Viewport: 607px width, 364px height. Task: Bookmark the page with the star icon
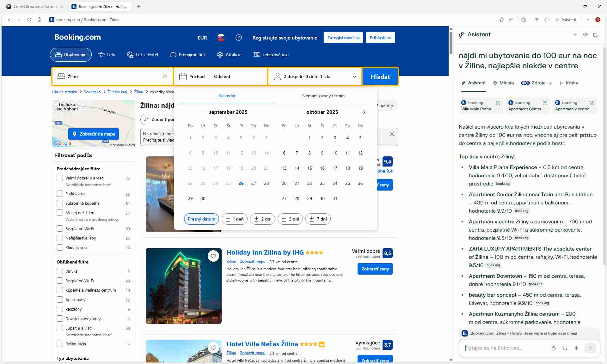(x=501, y=20)
